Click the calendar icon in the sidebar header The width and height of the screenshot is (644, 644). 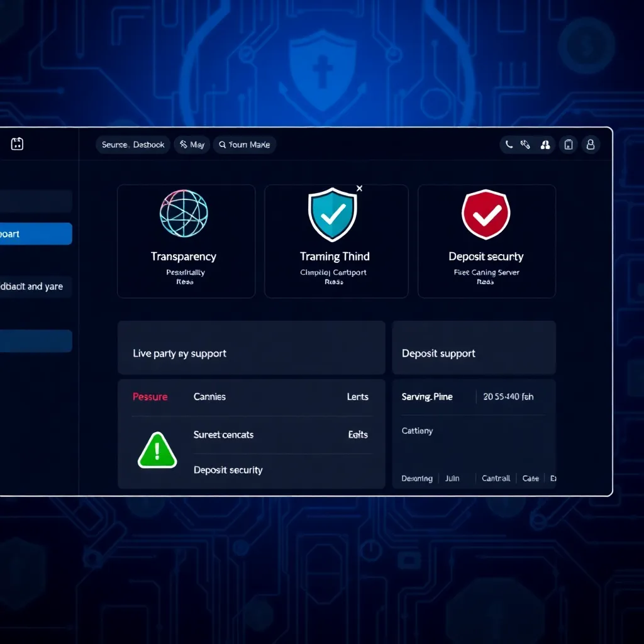coord(17,144)
